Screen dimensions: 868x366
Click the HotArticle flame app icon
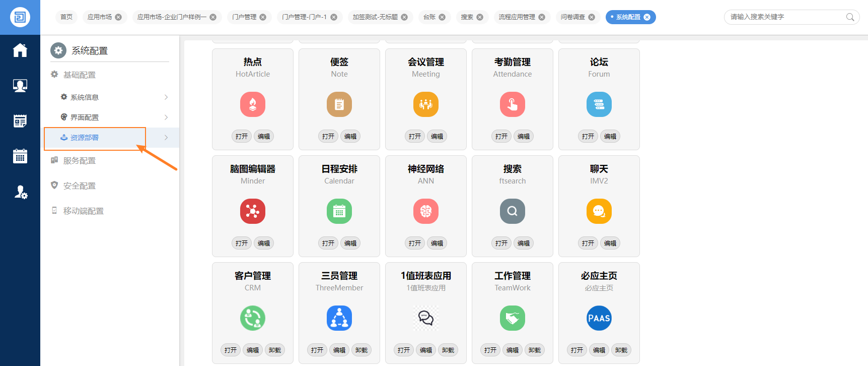(x=253, y=104)
